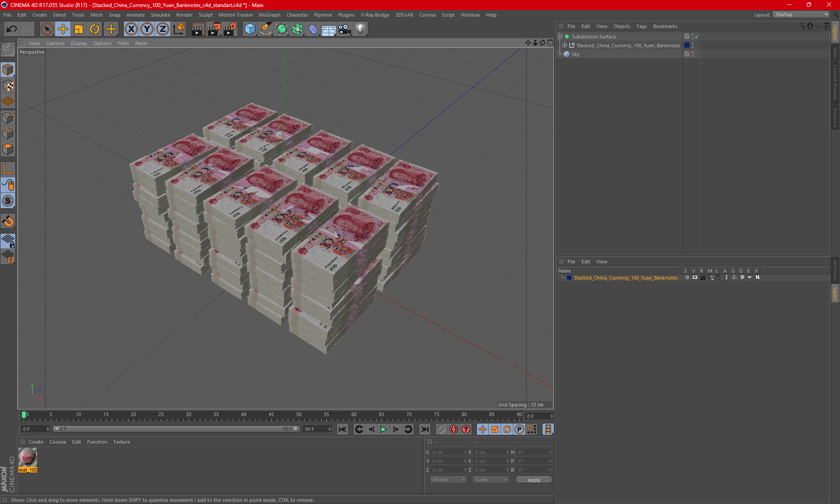Image resolution: width=840 pixels, height=504 pixels.
Task: Toggle layer Lock icon
Action: (x=718, y=277)
